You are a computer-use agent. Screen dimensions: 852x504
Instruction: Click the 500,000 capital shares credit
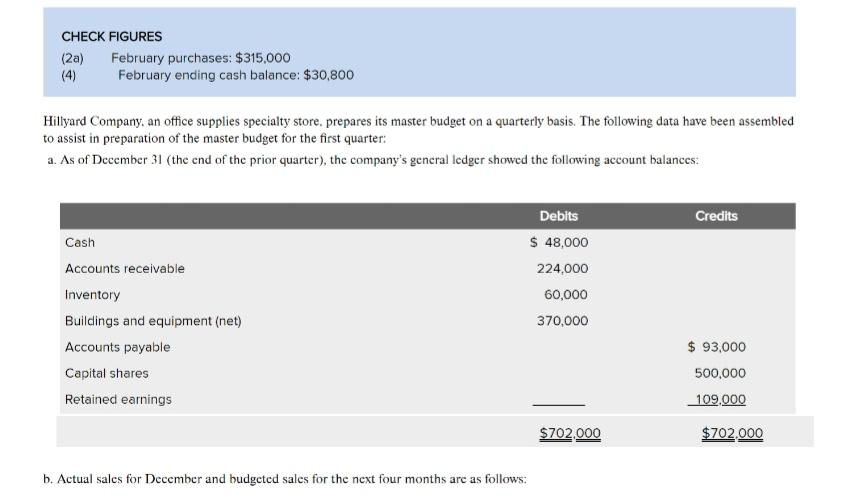720,373
